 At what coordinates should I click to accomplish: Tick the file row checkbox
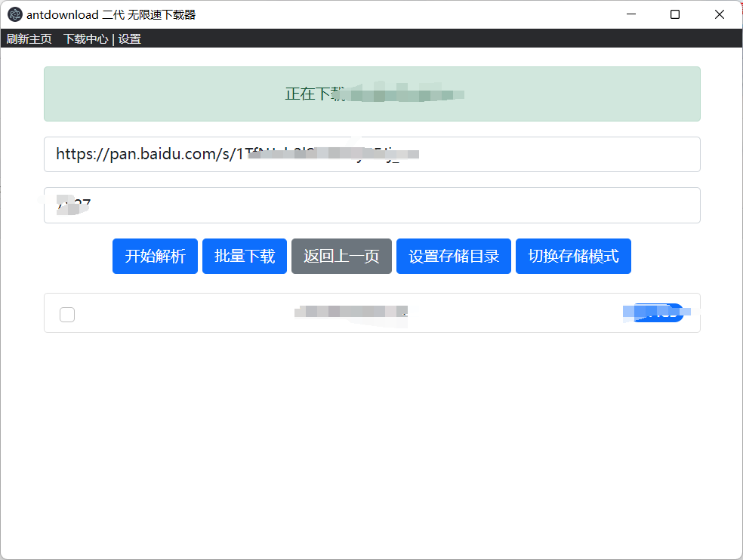[67, 315]
